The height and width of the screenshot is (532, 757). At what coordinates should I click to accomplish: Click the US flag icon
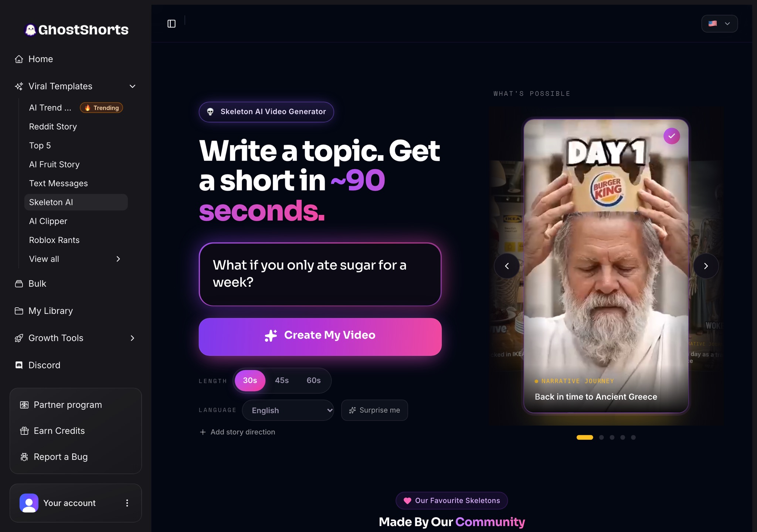point(713,24)
